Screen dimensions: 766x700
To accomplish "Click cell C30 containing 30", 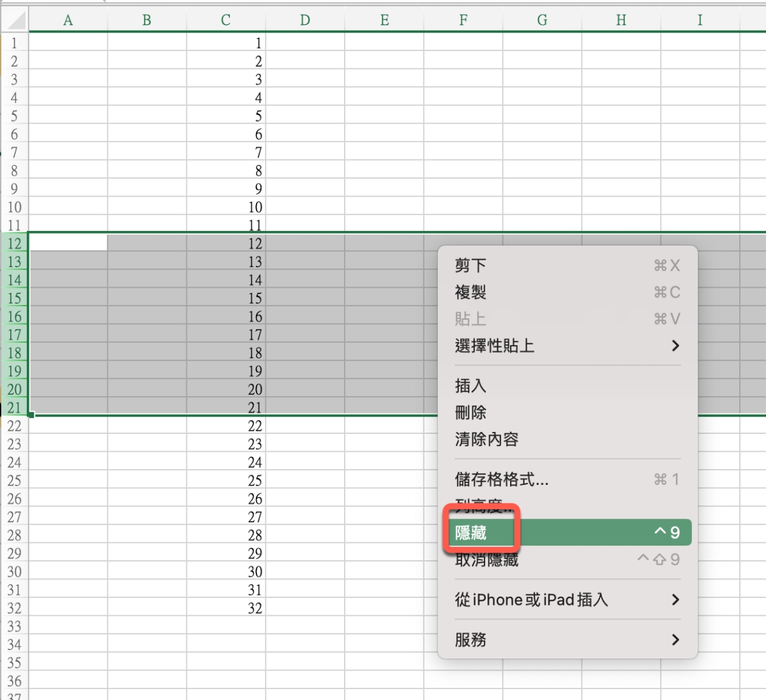I will (226, 572).
